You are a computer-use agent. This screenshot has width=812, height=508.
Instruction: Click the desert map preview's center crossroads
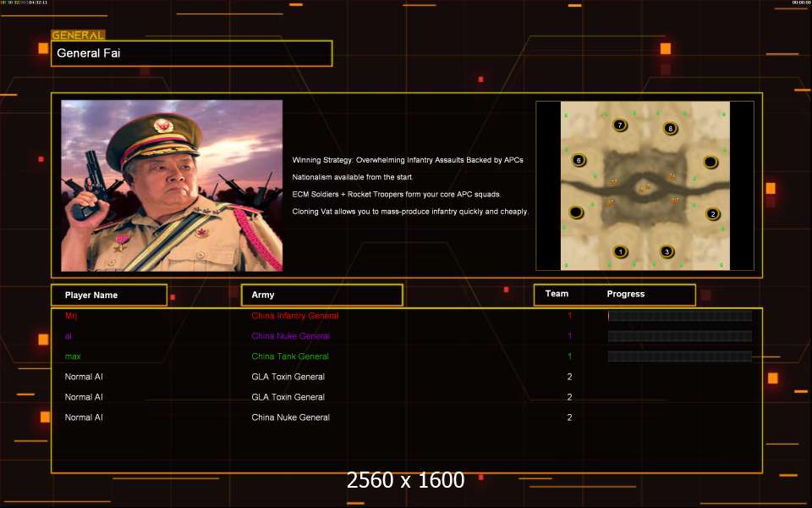(x=645, y=187)
